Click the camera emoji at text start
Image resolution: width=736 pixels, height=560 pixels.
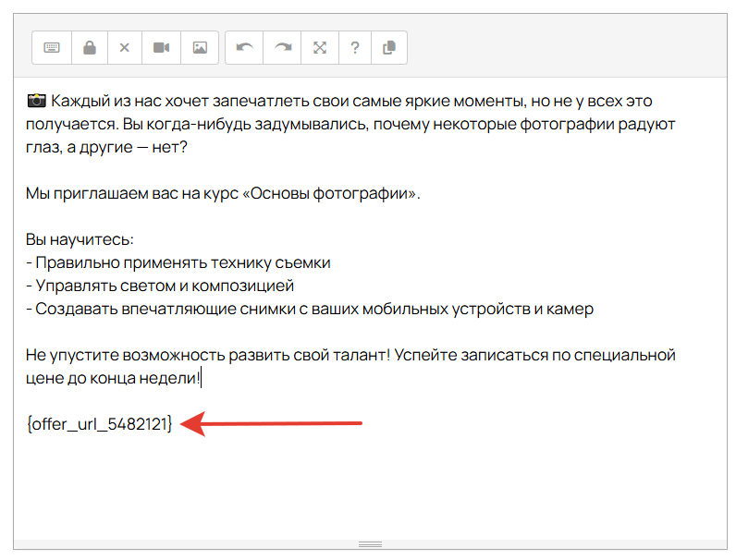pos(36,101)
